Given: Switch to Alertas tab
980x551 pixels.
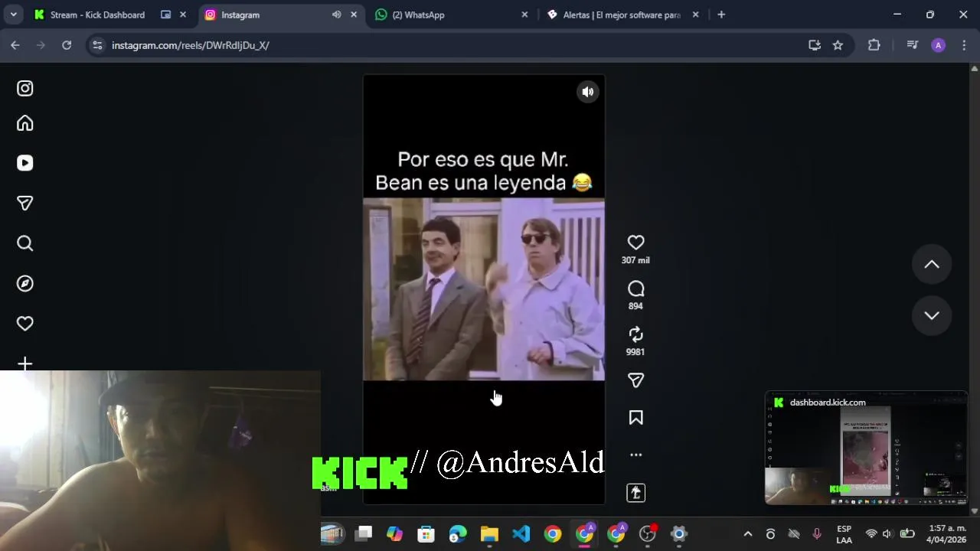Looking at the screenshot, I should [x=622, y=15].
